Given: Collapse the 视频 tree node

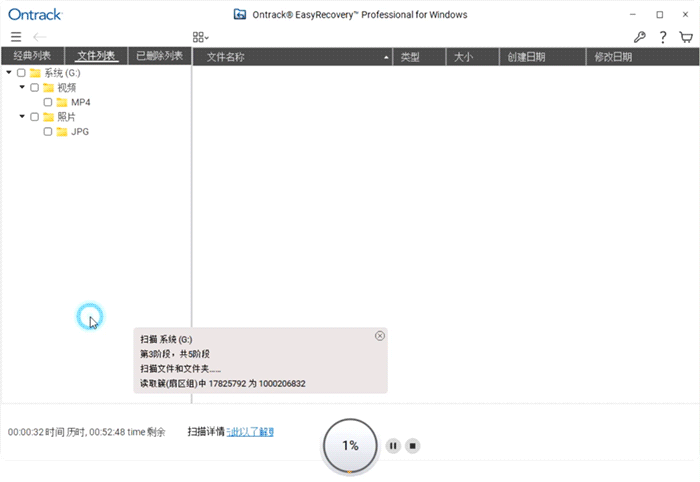Looking at the screenshot, I should [x=22, y=87].
